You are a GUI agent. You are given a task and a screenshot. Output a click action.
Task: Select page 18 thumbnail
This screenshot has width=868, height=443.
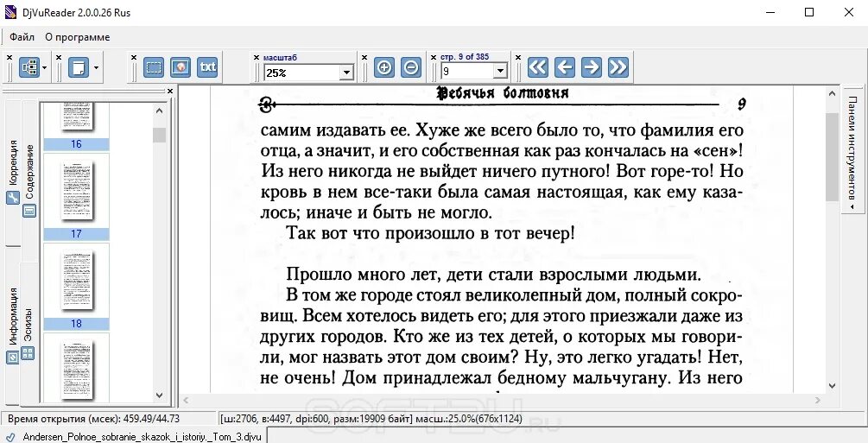(76, 288)
